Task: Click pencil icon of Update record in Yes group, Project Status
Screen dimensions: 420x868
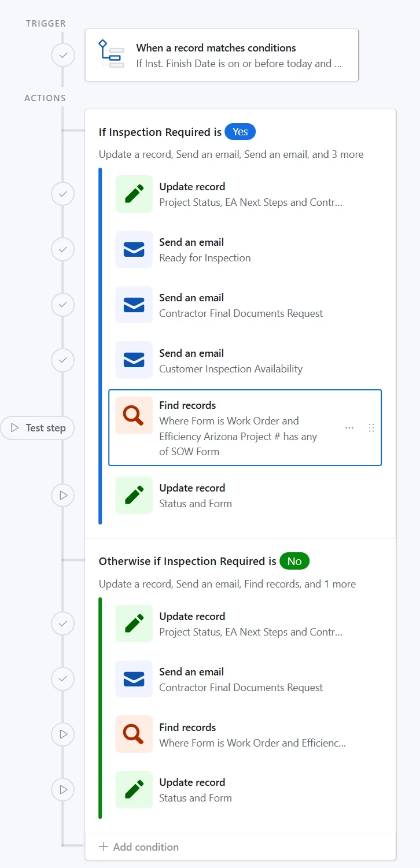Action: [134, 194]
